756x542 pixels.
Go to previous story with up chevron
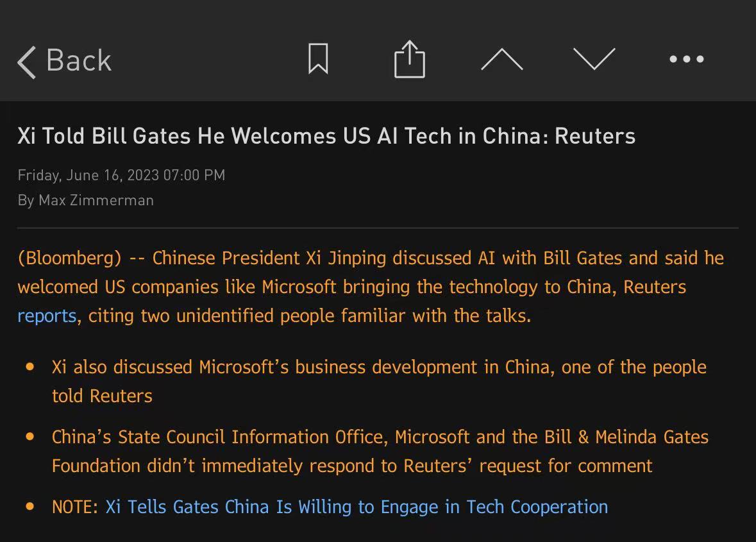click(x=501, y=59)
